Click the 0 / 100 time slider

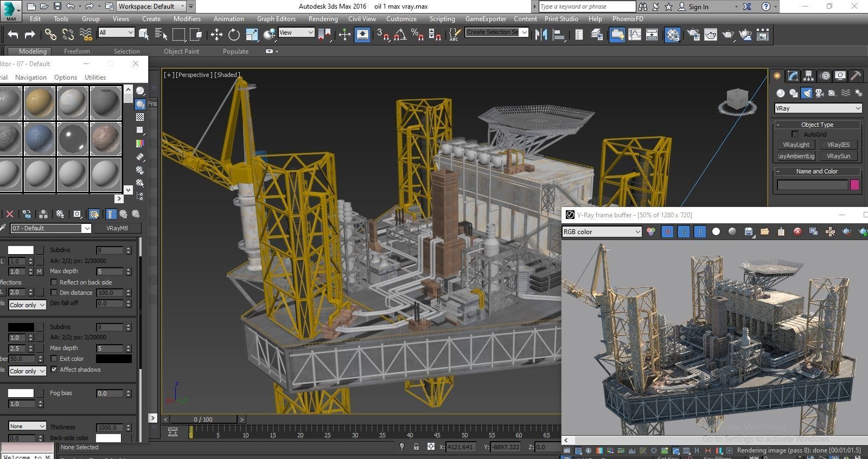203,419
